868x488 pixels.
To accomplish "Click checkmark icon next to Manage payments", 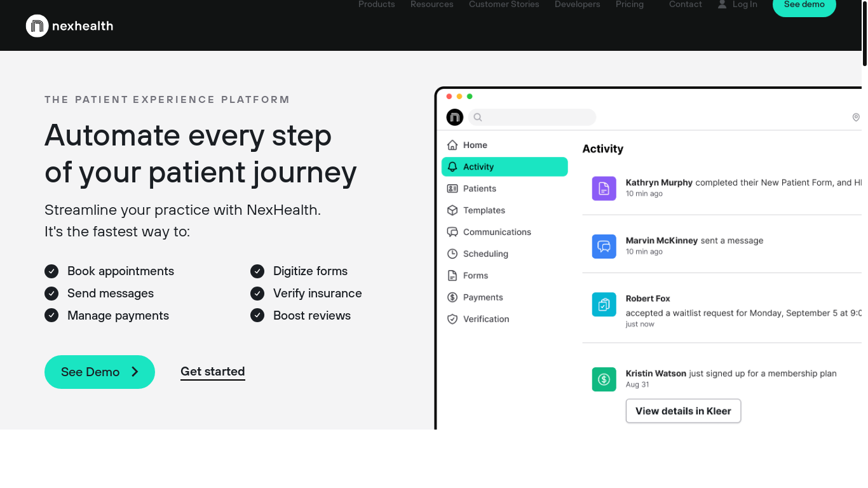I will tap(51, 316).
